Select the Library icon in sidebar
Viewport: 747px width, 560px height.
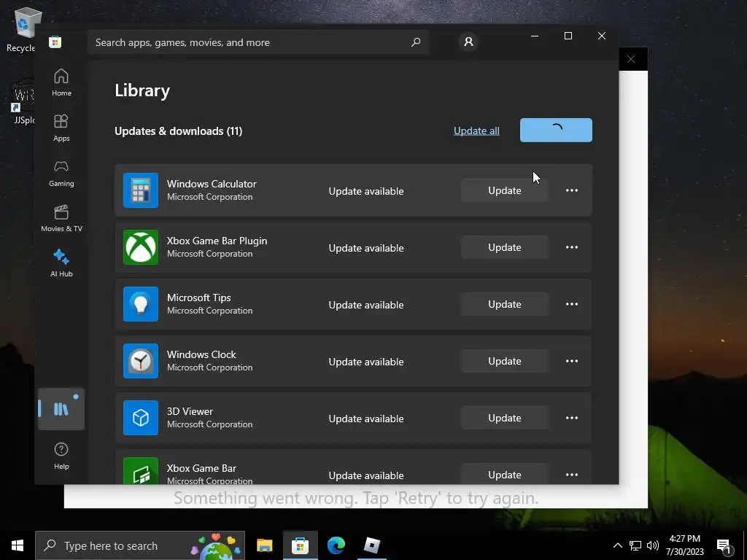61,409
